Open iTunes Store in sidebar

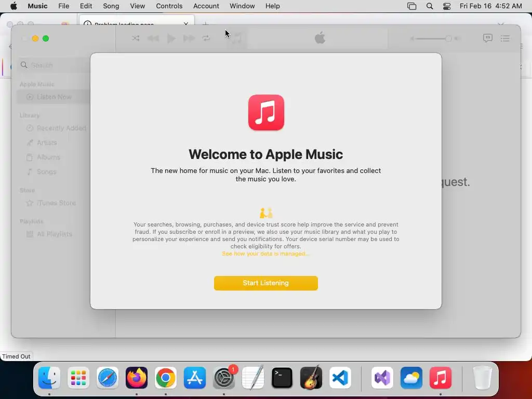click(x=51, y=203)
